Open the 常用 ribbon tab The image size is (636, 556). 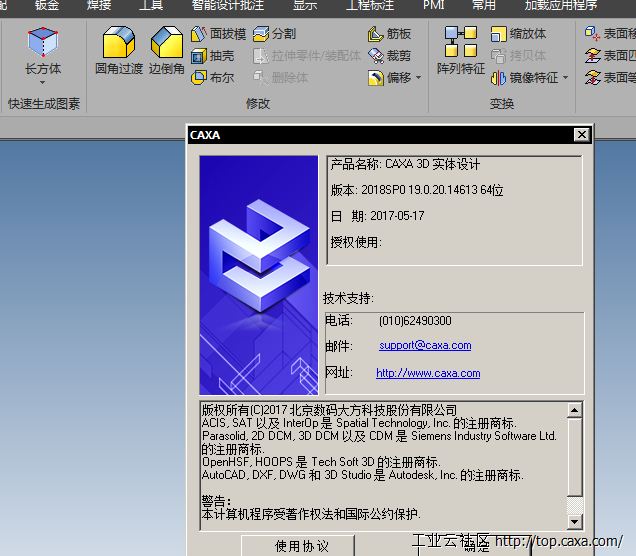484,5
